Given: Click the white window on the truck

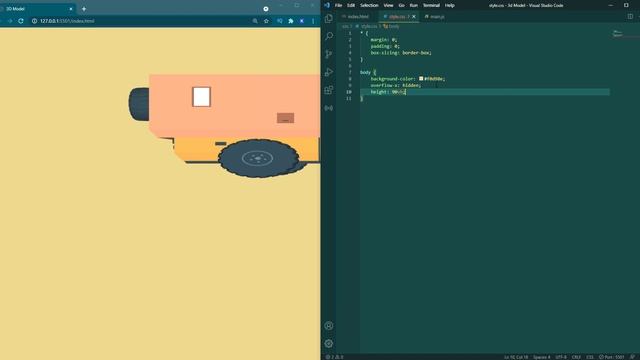Looking at the screenshot, I should click(x=202, y=97).
